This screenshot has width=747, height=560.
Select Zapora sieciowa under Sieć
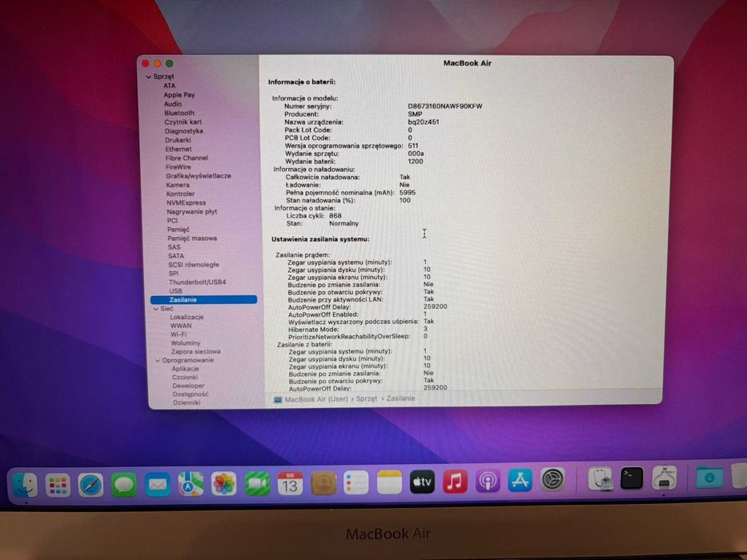(196, 351)
